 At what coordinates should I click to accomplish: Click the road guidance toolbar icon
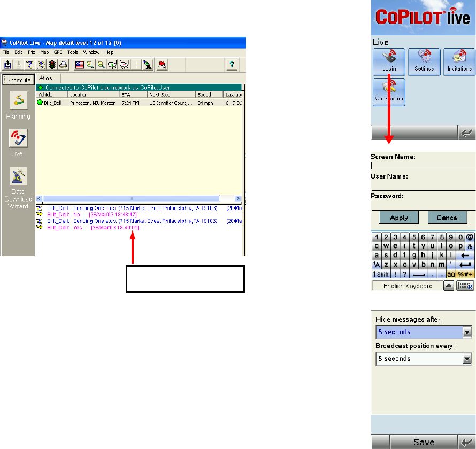(148, 65)
